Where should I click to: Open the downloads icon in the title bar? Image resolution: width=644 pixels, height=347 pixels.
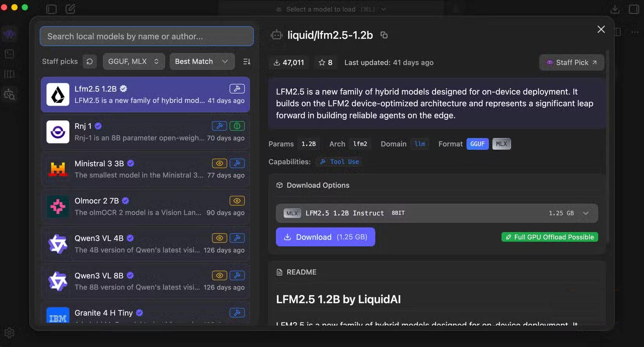(x=615, y=9)
